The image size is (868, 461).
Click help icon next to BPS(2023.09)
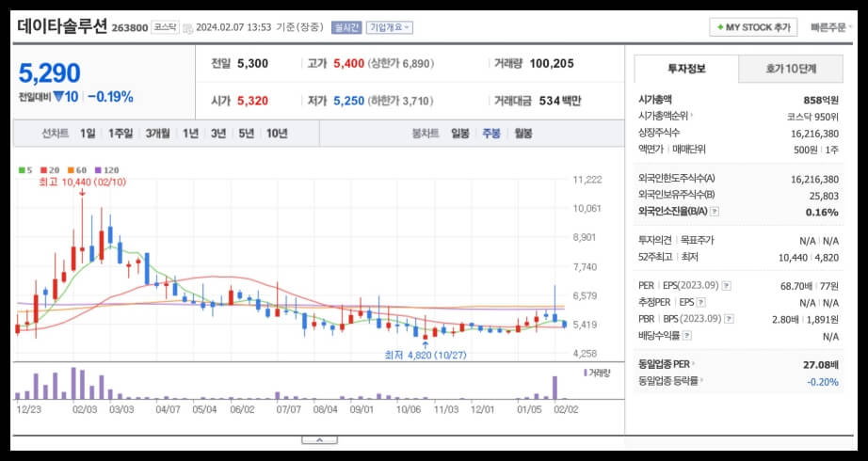[729, 319]
